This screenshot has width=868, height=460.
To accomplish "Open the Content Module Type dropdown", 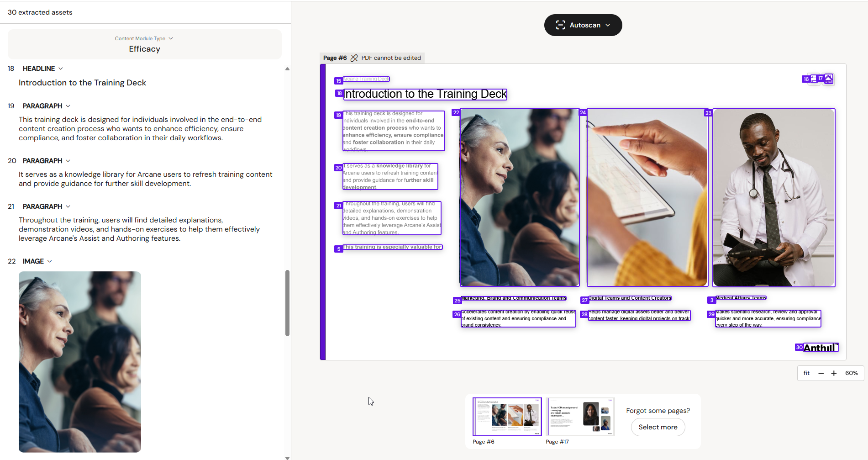I will pos(144,38).
